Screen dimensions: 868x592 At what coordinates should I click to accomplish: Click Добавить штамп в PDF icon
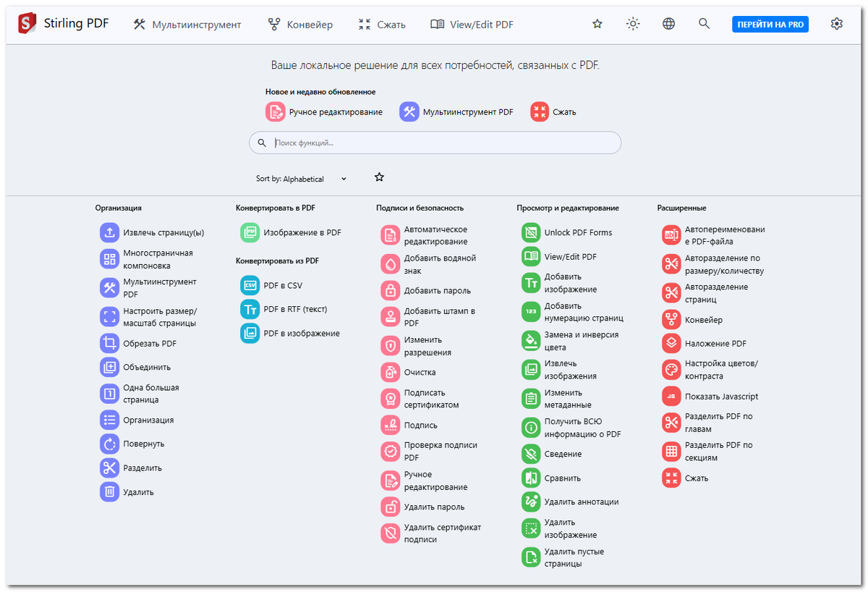click(391, 317)
